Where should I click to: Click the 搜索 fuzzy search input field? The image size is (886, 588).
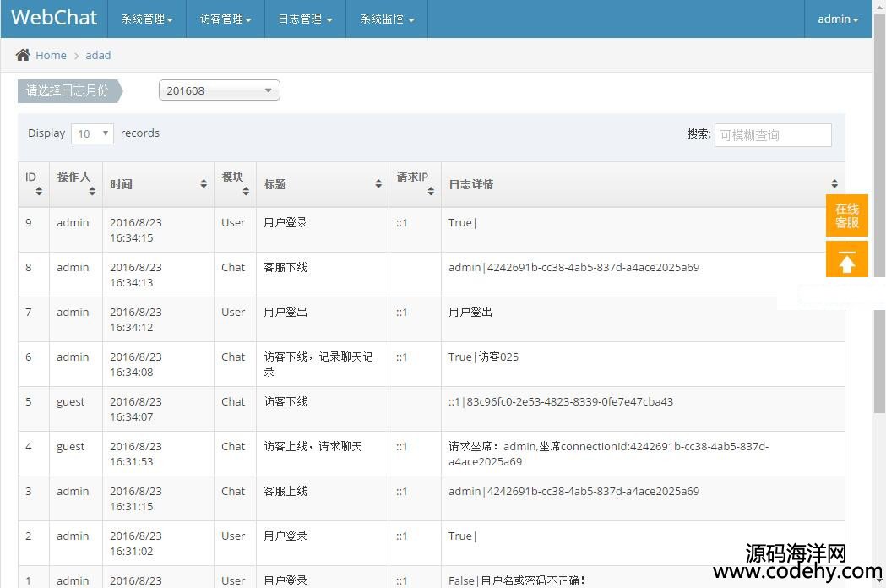pyautogui.click(x=772, y=135)
